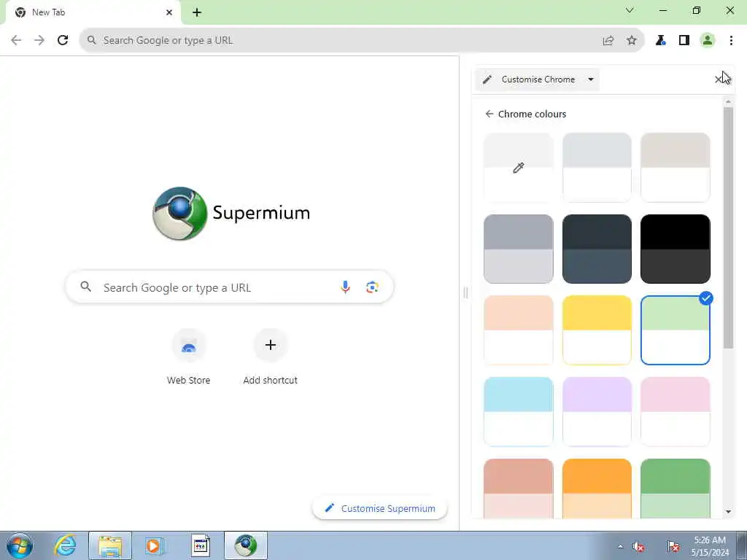Pick the lavender colour swatch
This screenshot has width=747, height=560.
pyautogui.click(x=597, y=412)
